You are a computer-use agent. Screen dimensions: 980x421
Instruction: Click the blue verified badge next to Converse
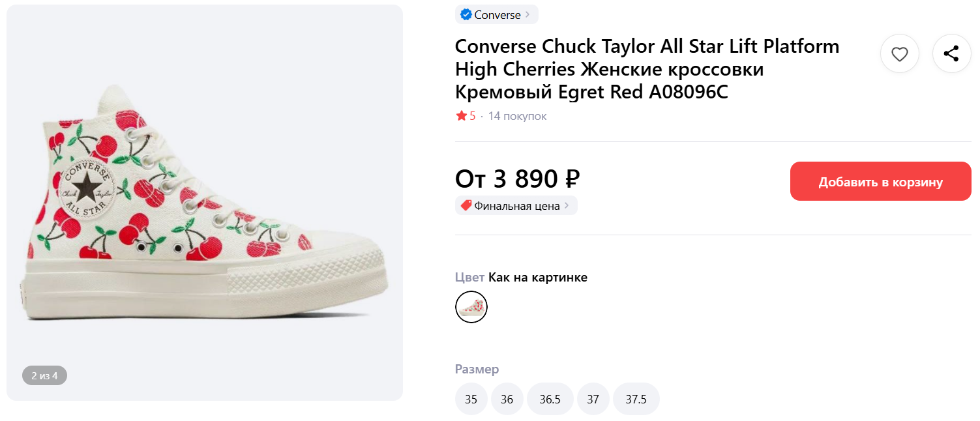466,14
